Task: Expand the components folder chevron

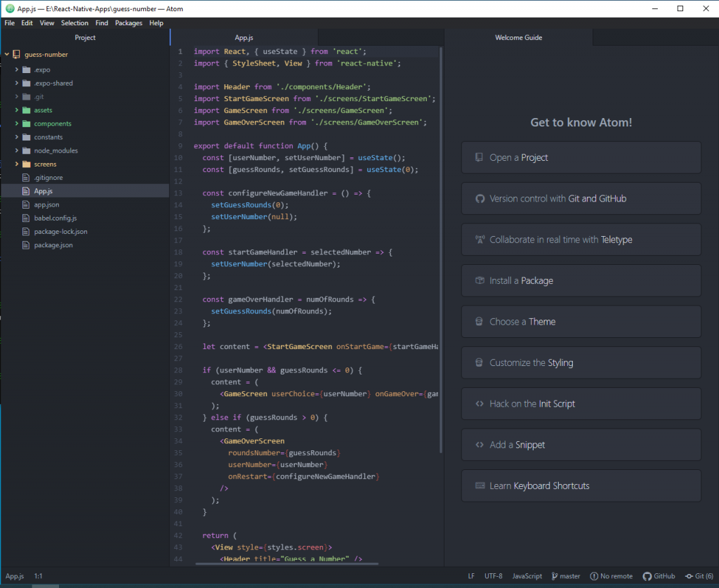Action: (x=17, y=124)
